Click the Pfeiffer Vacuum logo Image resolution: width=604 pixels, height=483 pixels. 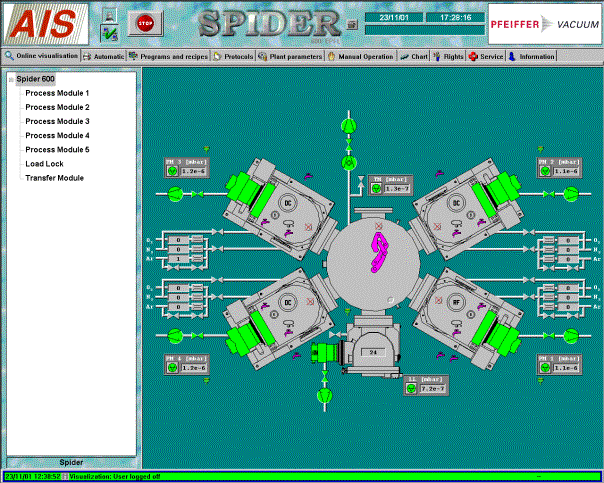point(544,22)
